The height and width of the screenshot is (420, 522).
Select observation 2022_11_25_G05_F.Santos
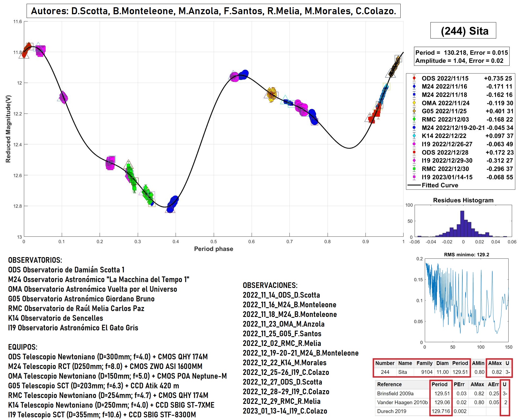point(282,334)
